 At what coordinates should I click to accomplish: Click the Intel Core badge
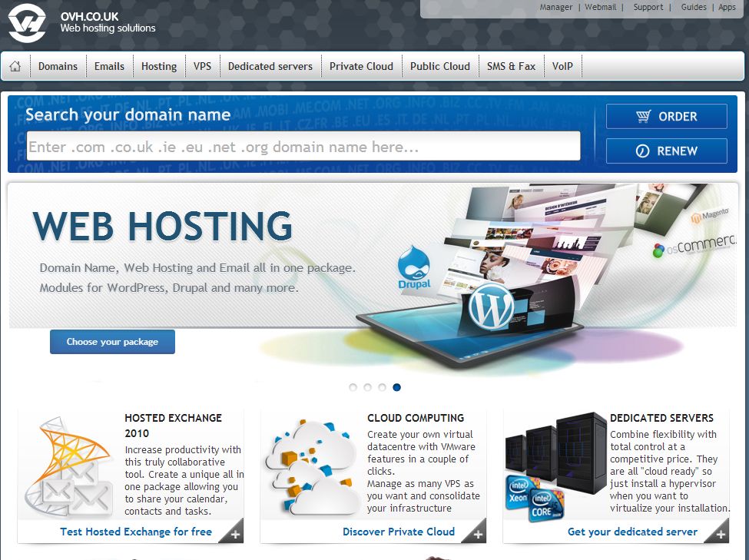click(545, 505)
